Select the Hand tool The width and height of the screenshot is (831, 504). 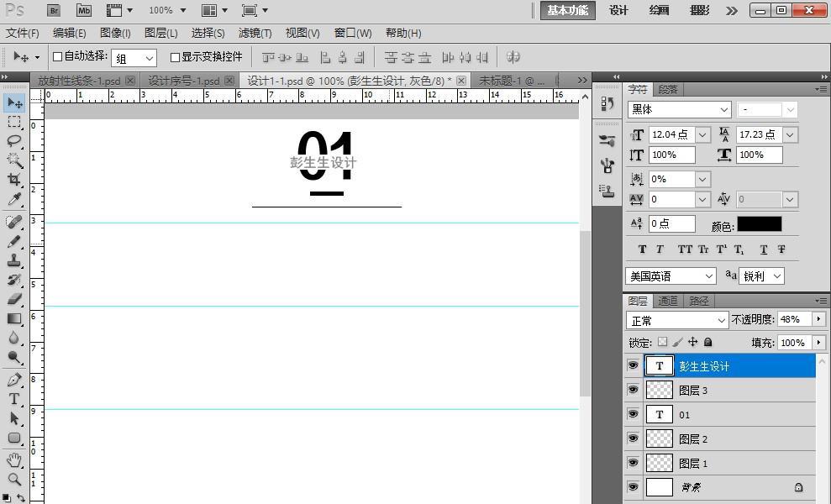[14, 459]
